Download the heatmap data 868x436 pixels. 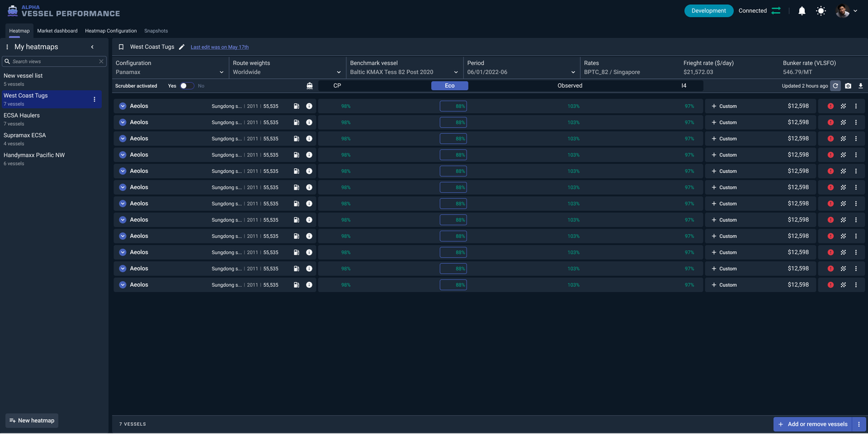click(x=861, y=86)
